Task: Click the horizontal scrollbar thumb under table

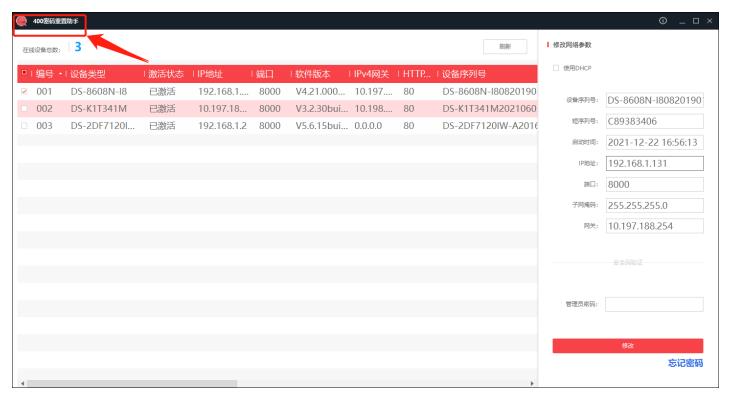Action: click(132, 383)
